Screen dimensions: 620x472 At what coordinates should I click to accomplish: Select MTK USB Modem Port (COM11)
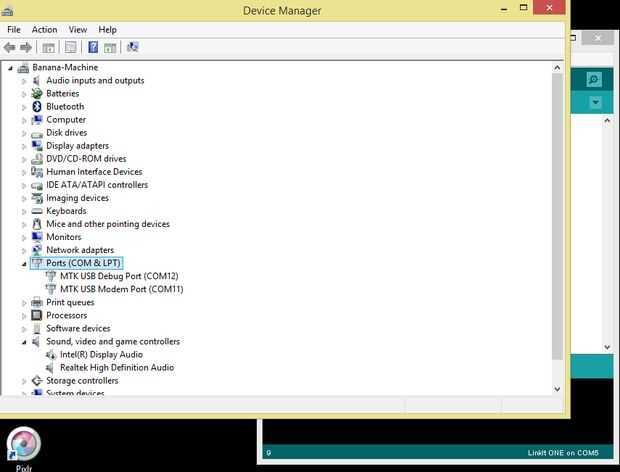122,289
